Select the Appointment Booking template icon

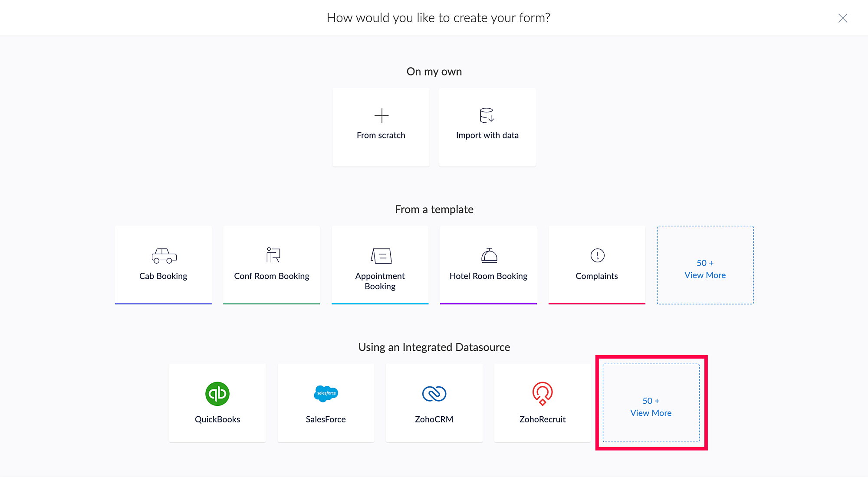pyautogui.click(x=381, y=256)
